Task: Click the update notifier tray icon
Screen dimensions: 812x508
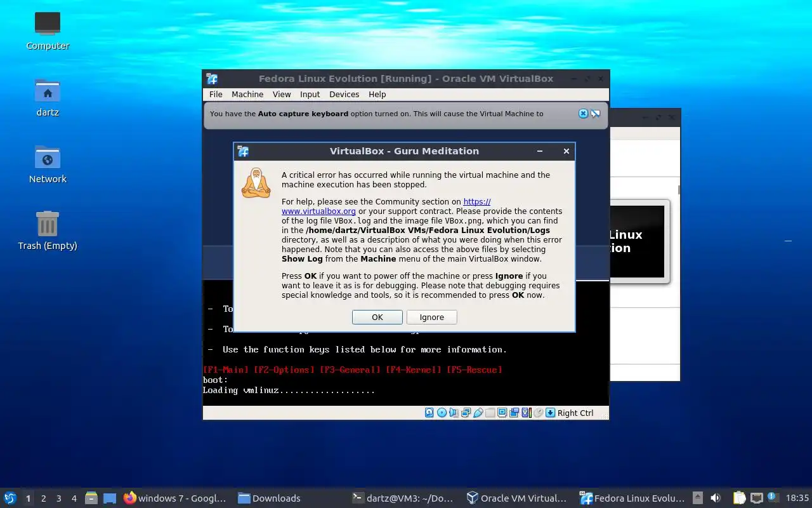Action: click(x=772, y=497)
